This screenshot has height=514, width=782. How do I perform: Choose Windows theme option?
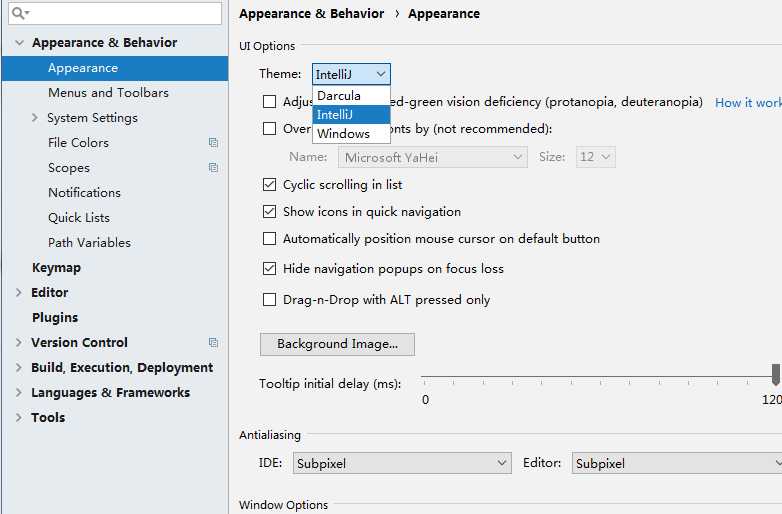point(351,134)
